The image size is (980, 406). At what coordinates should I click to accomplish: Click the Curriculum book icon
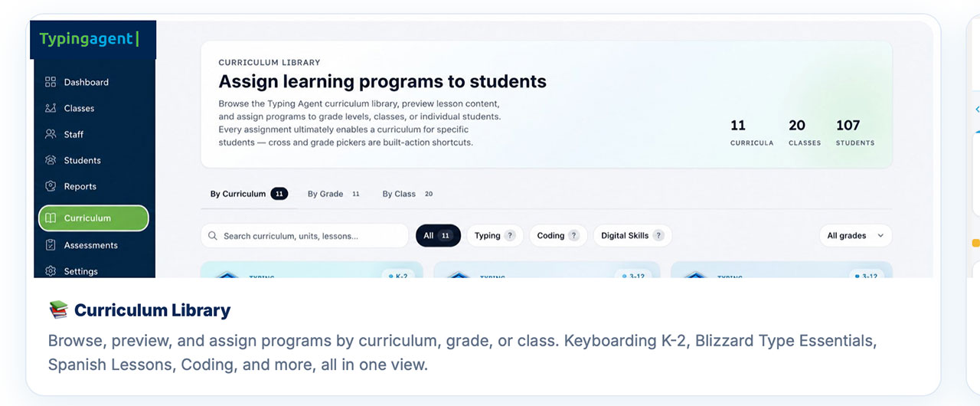coord(51,218)
